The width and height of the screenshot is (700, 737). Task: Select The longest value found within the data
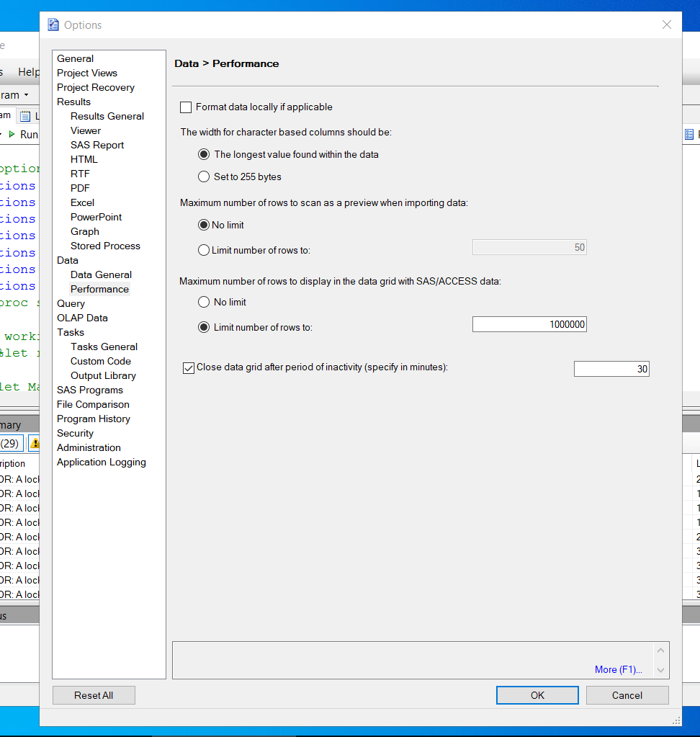(x=204, y=154)
